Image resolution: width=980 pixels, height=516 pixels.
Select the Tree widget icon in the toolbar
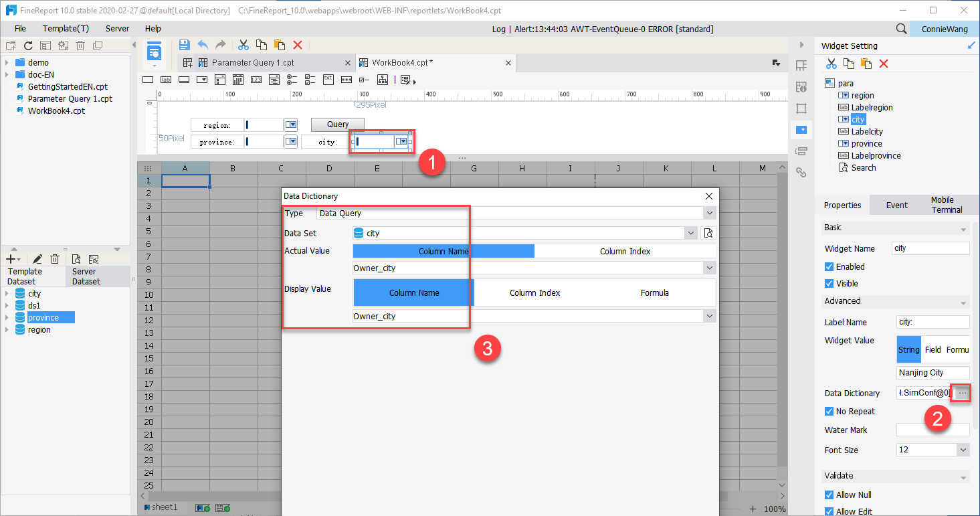[382, 79]
